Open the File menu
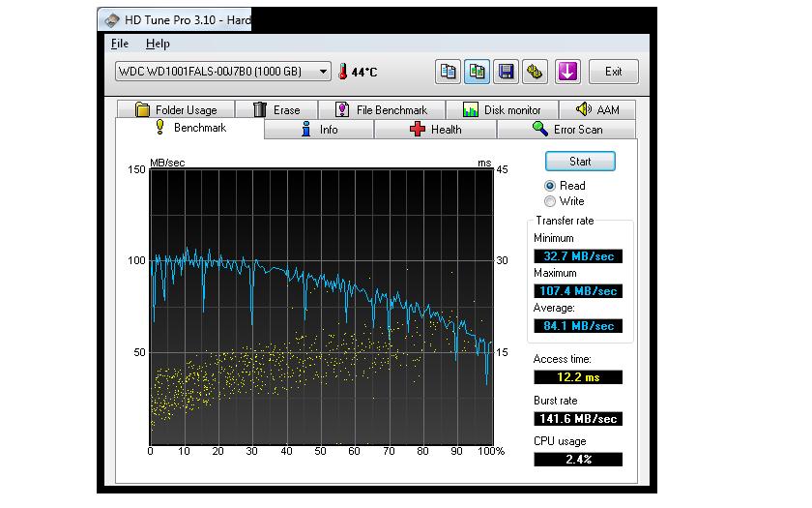This screenshot has width=812, height=508. pos(120,44)
